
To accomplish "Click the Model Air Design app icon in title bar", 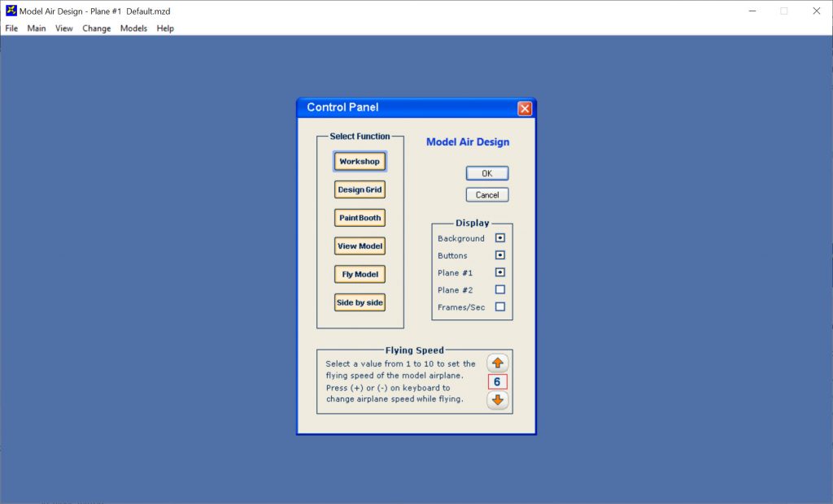I will 11,11.
